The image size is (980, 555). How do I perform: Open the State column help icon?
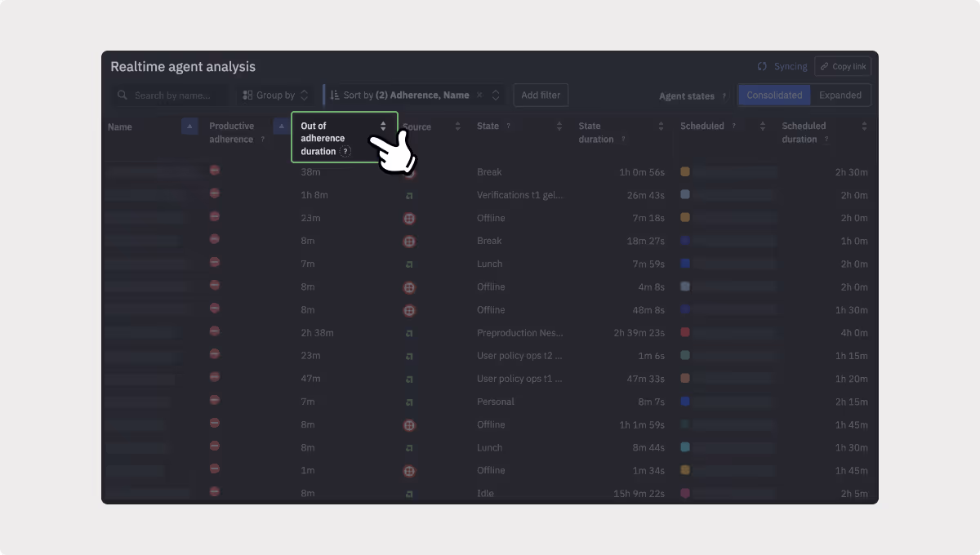pos(508,127)
